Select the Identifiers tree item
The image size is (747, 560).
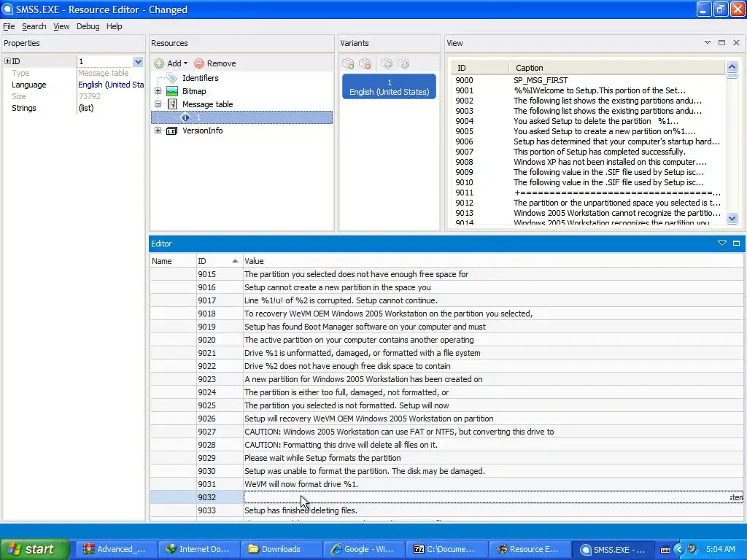point(200,78)
